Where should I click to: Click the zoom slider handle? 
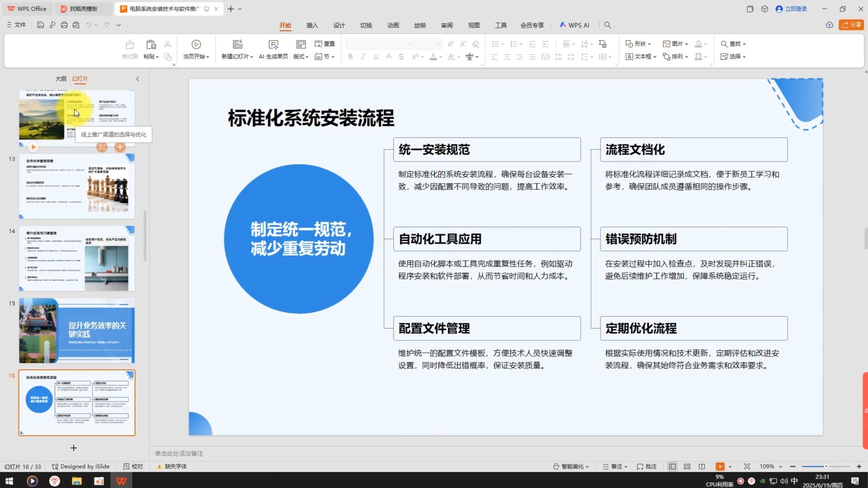point(826,466)
